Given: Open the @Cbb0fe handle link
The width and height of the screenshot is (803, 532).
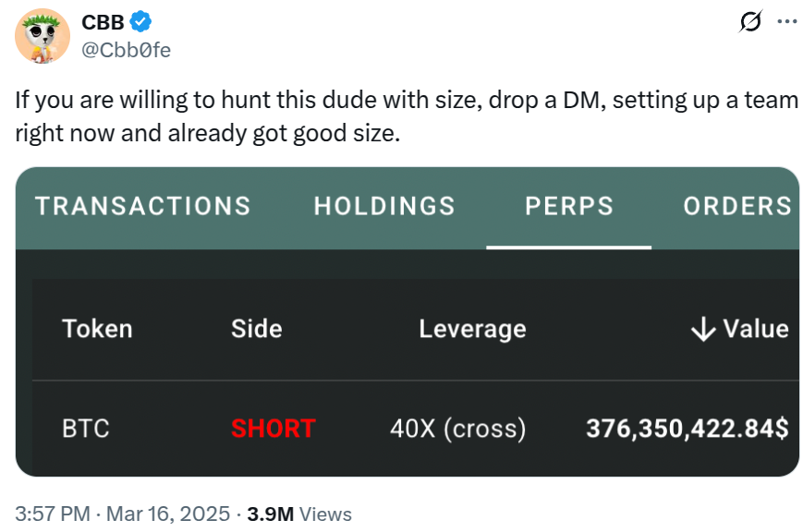Looking at the screenshot, I should click(x=127, y=50).
